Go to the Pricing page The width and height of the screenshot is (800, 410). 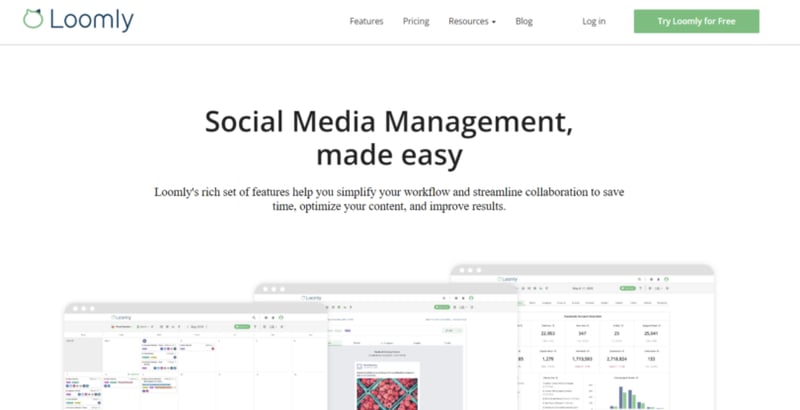click(416, 21)
